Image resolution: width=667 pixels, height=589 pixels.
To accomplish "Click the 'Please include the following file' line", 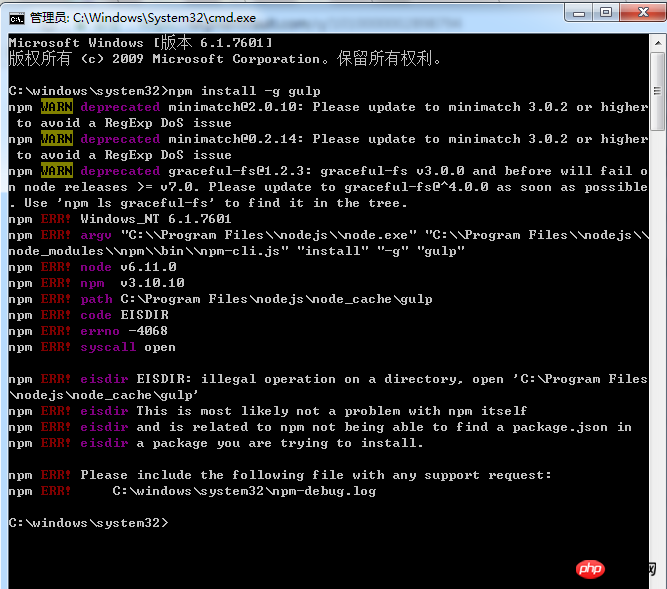I will [280, 475].
